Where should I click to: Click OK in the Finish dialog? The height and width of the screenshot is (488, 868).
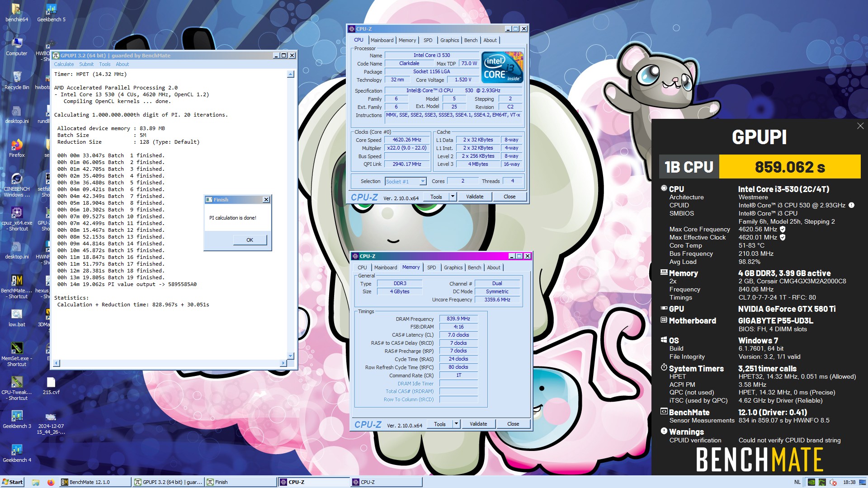[x=250, y=240]
